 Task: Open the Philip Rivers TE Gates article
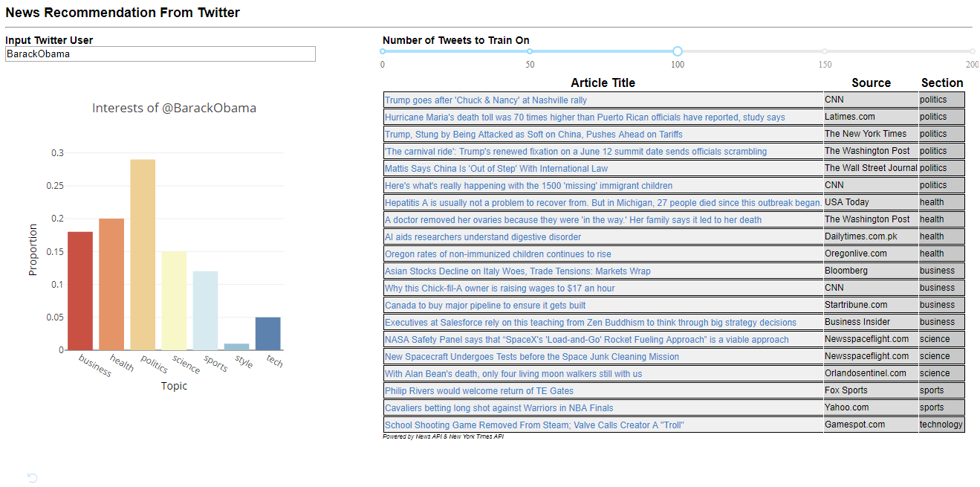(x=479, y=391)
